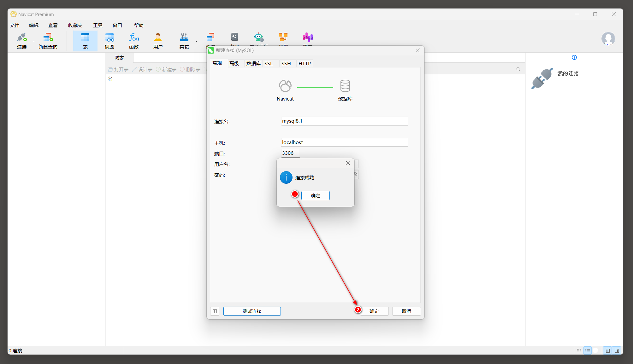
Task: Click the automation robot toolbar icon
Action: 259,37
